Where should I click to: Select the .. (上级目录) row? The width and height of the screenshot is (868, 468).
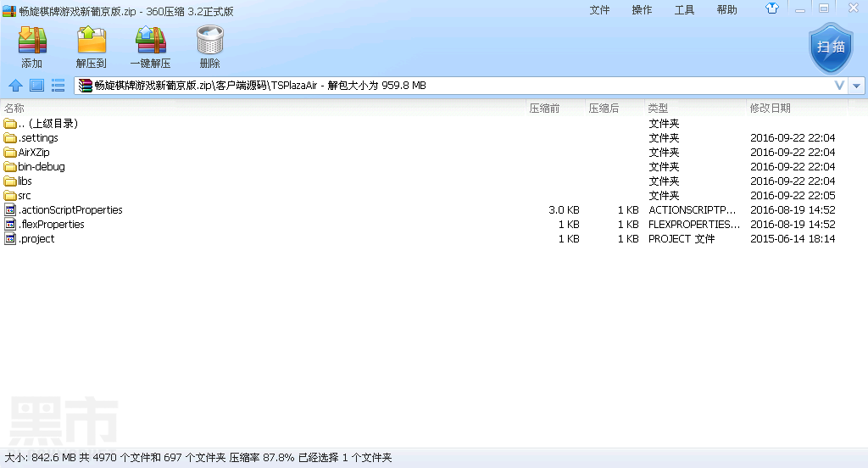click(434, 124)
